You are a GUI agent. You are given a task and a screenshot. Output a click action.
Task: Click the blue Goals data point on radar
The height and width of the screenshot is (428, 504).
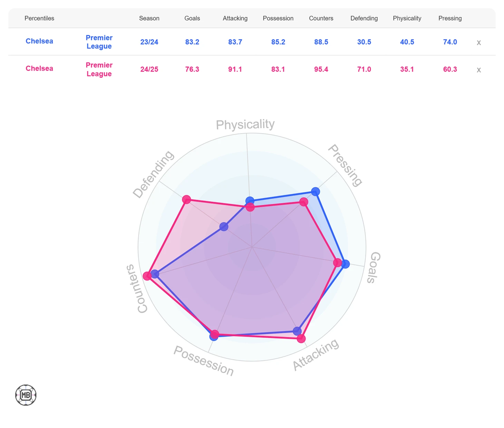[345, 264]
